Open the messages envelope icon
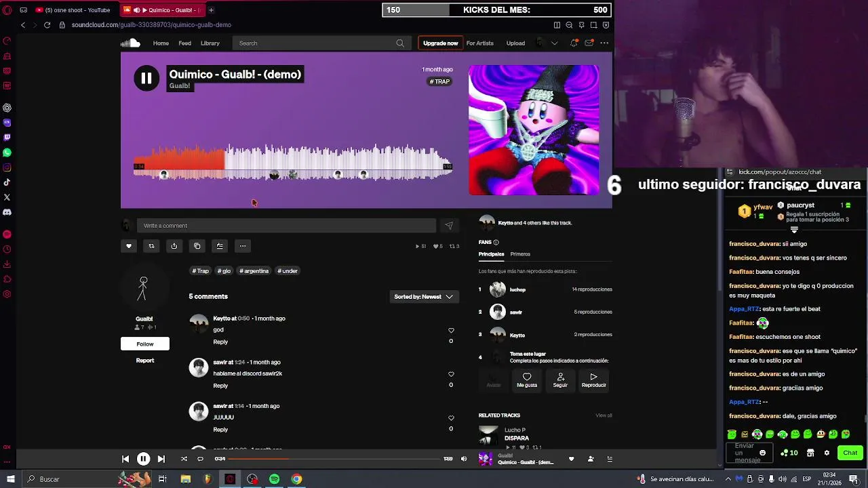The image size is (868, 488). click(x=589, y=43)
